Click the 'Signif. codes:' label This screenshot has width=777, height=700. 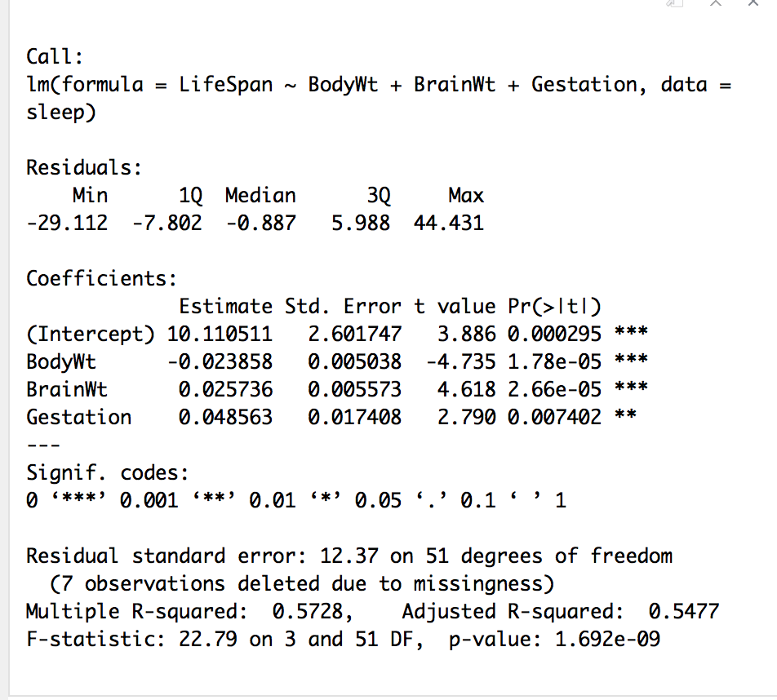point(108,473)
